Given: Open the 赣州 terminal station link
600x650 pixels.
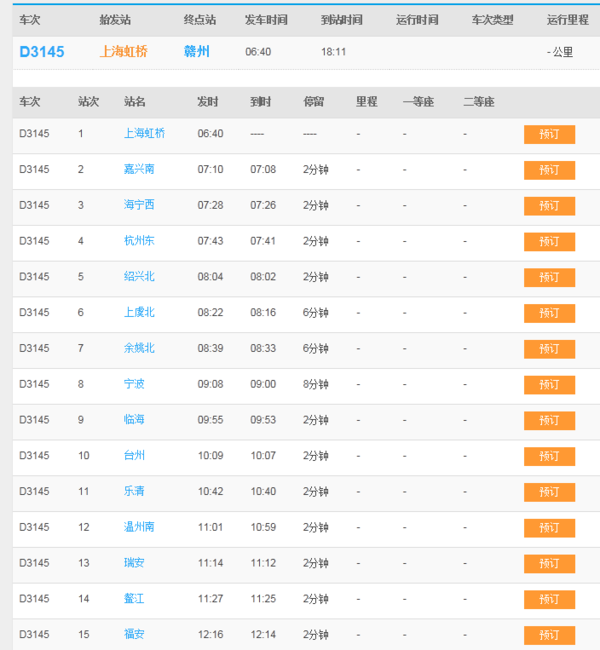Looking at the screenshot, I should click(x=197, y=51).
